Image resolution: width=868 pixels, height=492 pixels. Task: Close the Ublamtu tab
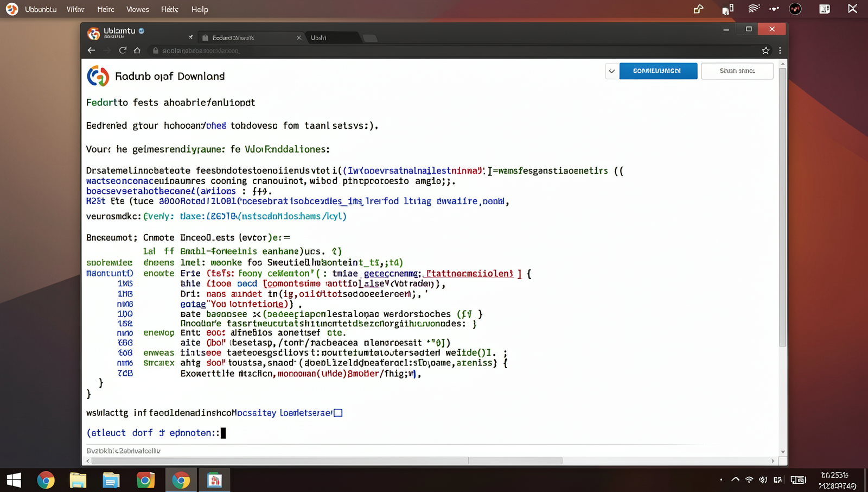(x=190, y=37)
